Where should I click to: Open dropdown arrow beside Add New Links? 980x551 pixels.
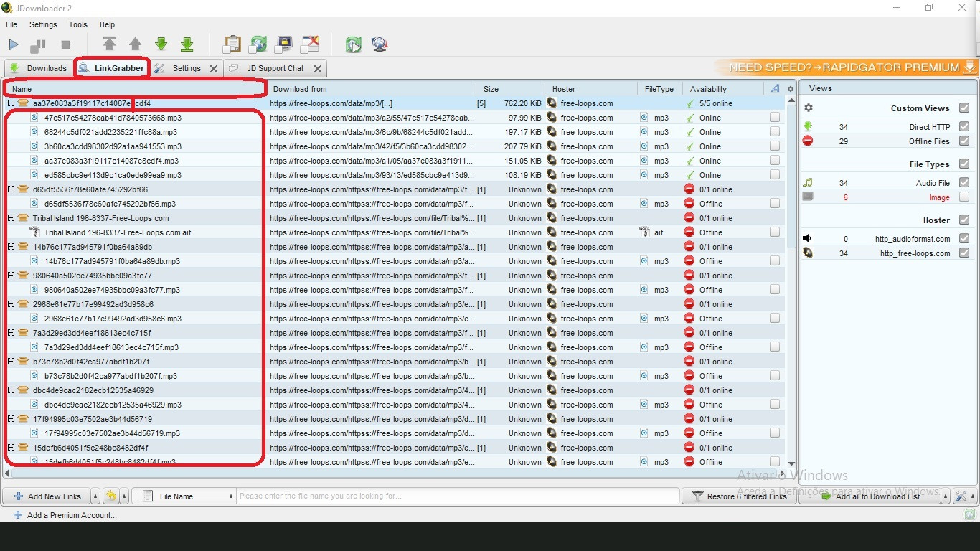pyautogui.click(x=95, y=496)
